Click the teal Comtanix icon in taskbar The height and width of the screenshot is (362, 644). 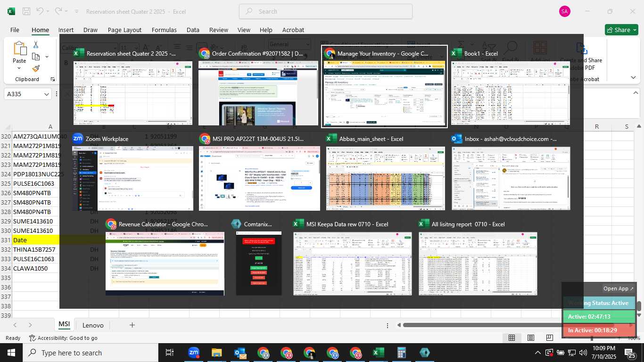tap(425, 353)
